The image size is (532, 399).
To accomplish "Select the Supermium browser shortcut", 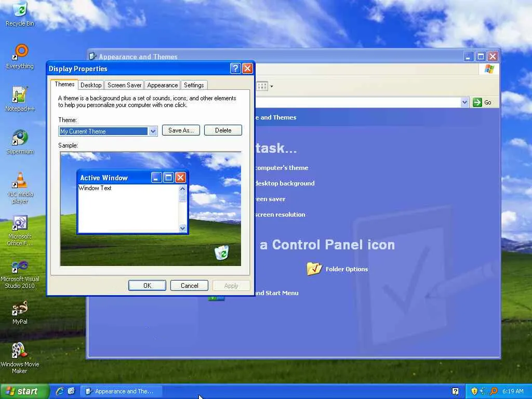I will [20, 142].
